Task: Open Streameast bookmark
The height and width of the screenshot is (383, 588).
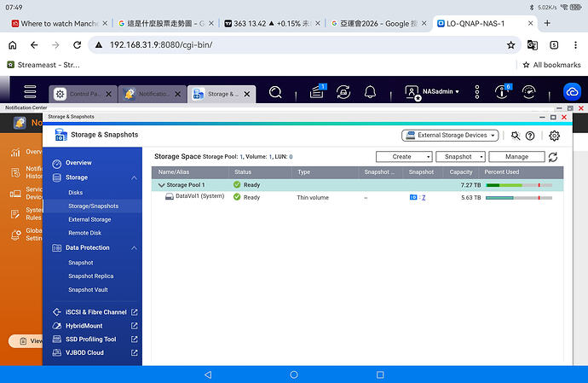Action: (x=43, y=65)
